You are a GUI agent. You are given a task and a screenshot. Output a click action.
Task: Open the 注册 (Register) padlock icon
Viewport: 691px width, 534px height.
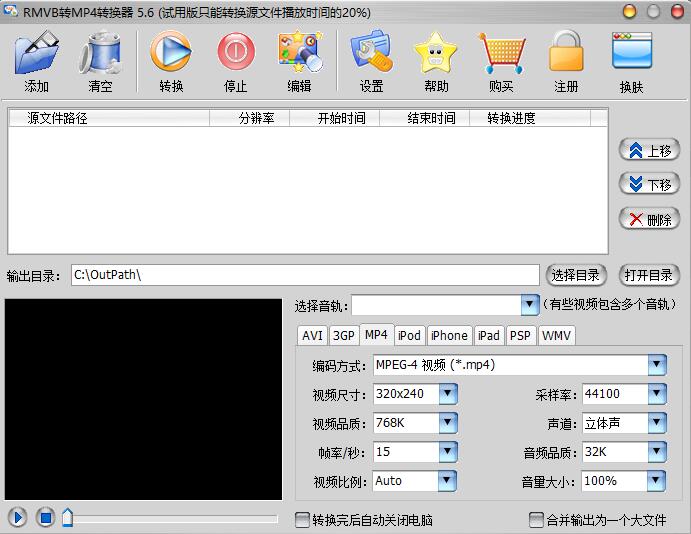tap(566, 54)
